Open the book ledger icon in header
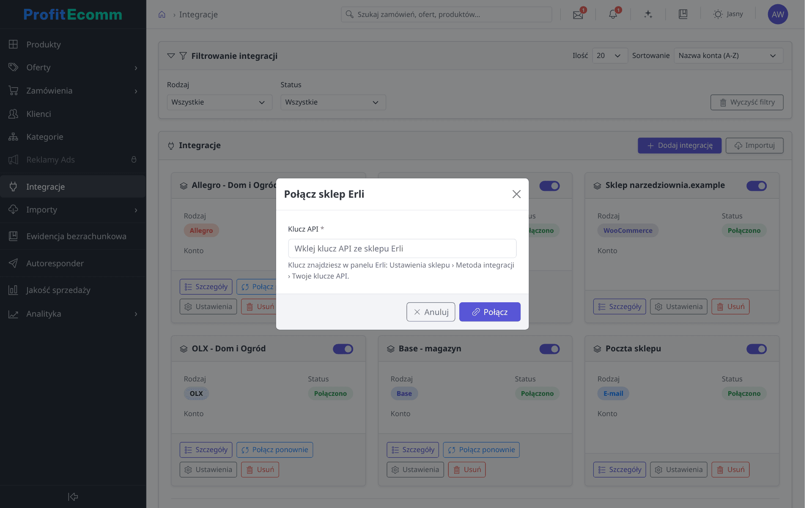 683,14
